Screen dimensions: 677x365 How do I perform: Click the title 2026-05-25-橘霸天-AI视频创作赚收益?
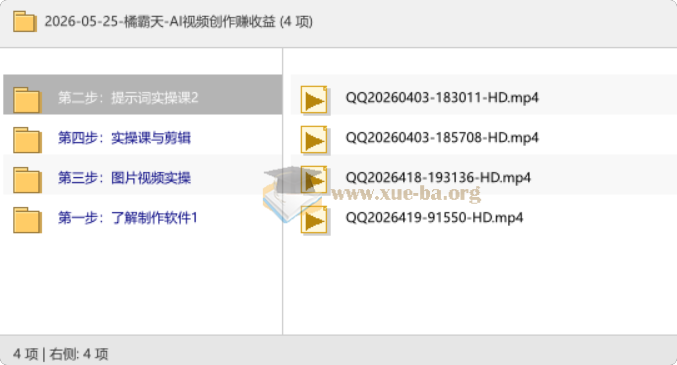coord(160,22)
